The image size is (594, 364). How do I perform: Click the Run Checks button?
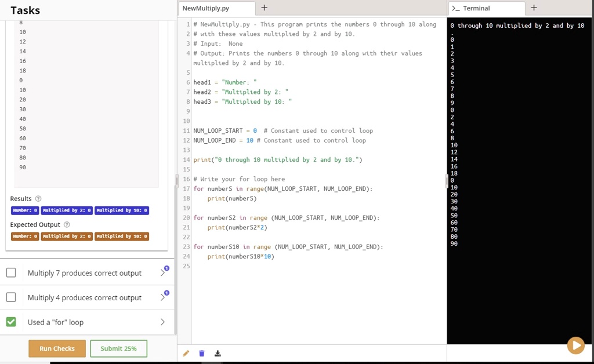(x=56, y=348)
